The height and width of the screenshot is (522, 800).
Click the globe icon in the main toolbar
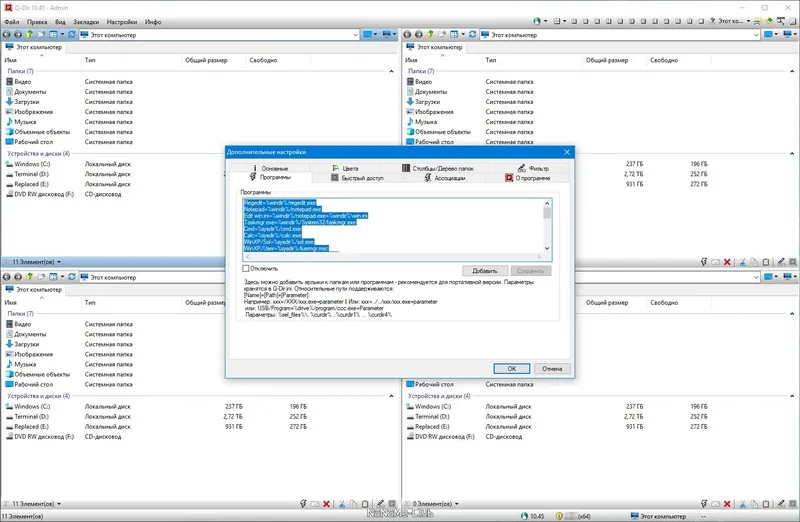point(537,21)
